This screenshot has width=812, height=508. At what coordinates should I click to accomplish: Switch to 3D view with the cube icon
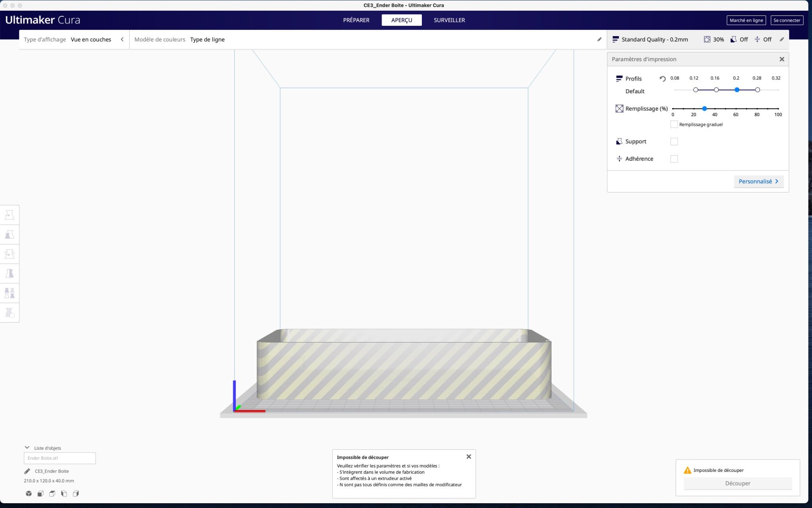[29, 494]
